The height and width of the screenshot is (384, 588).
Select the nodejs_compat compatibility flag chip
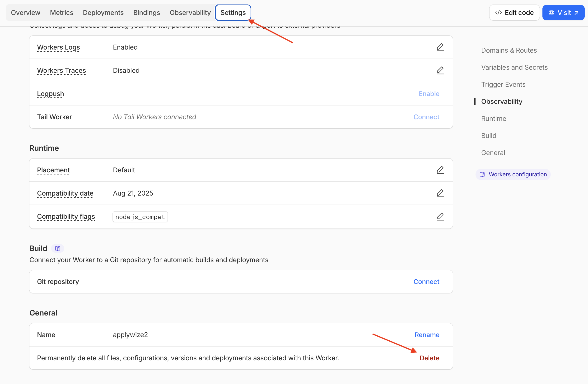point(140,217)
